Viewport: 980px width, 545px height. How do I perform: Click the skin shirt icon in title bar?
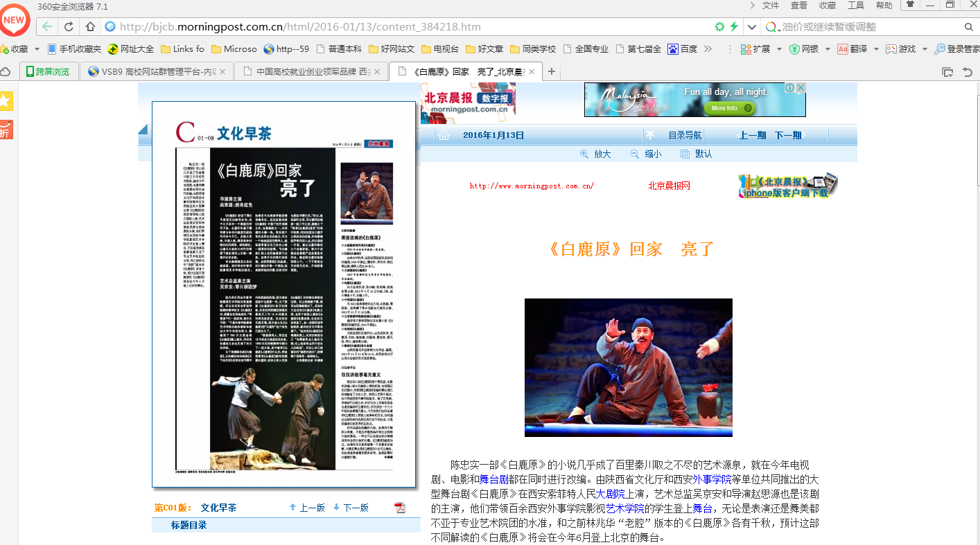click(911, 5)
